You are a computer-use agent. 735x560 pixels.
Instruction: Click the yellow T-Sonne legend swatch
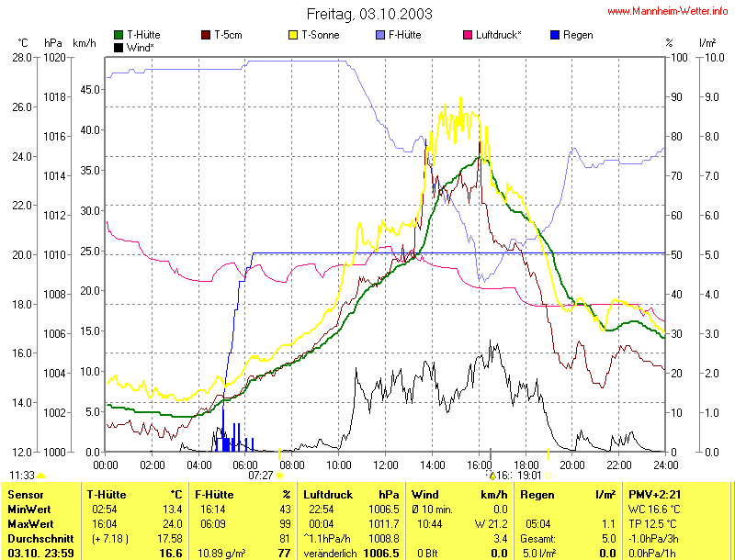295,35
